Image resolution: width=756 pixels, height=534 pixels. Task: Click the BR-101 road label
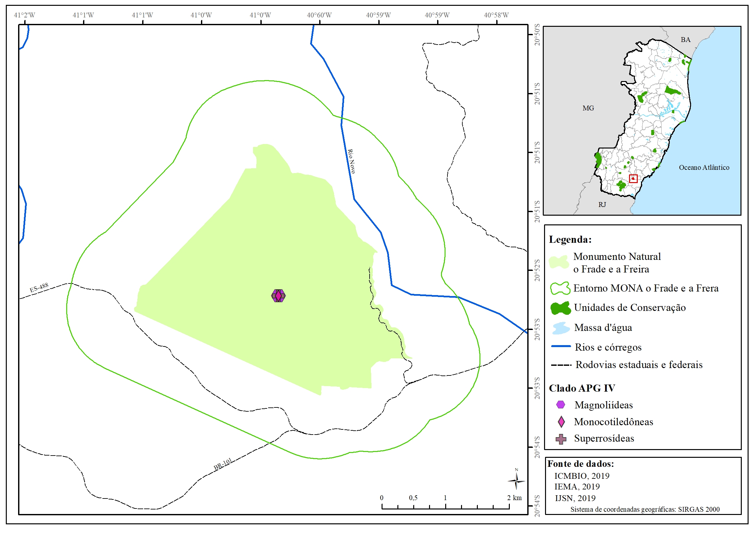[x=223, y=464]
